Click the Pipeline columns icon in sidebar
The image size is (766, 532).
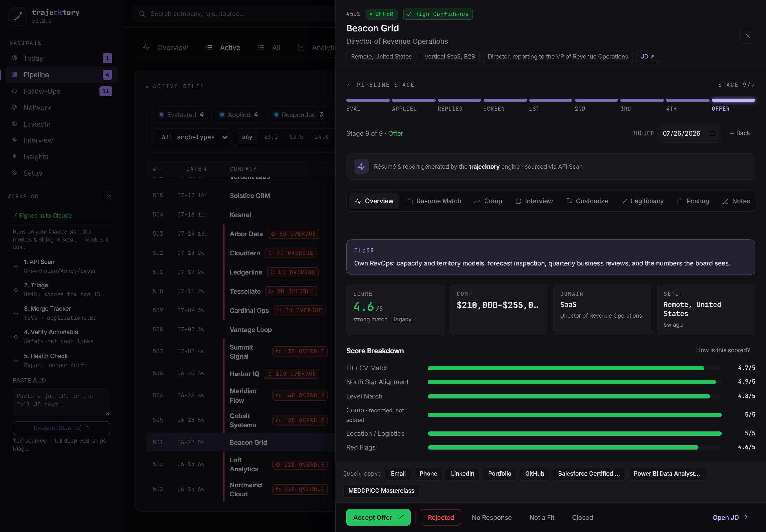coord(14,74)
